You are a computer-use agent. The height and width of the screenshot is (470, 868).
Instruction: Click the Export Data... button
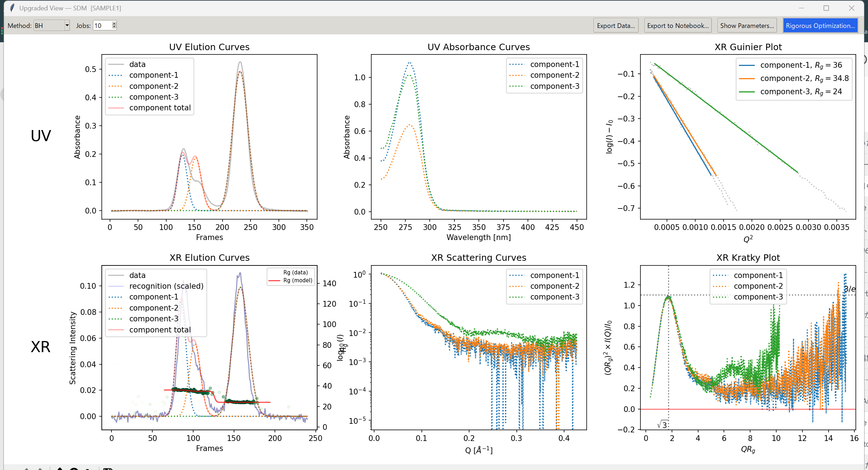pyautogui.click(x=616, y=25)
